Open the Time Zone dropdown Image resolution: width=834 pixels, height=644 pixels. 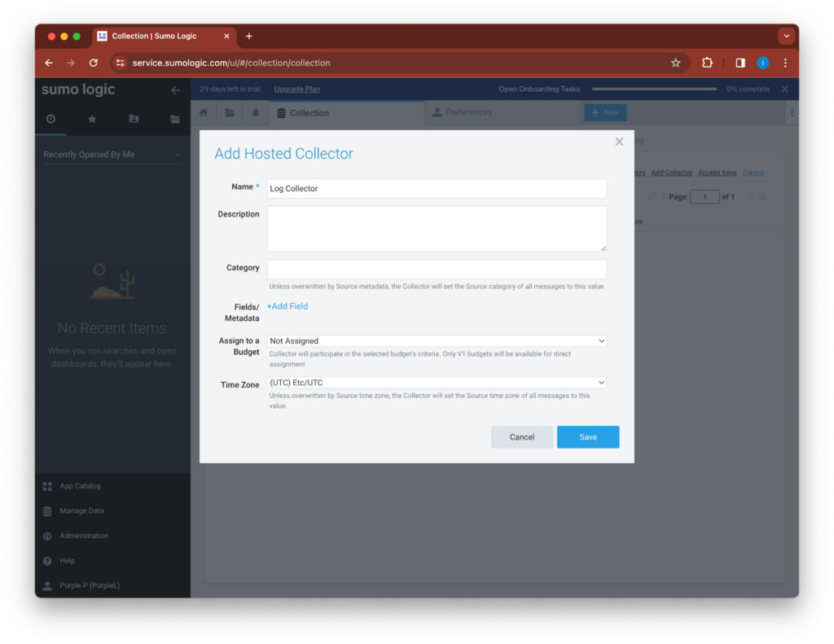437,383
